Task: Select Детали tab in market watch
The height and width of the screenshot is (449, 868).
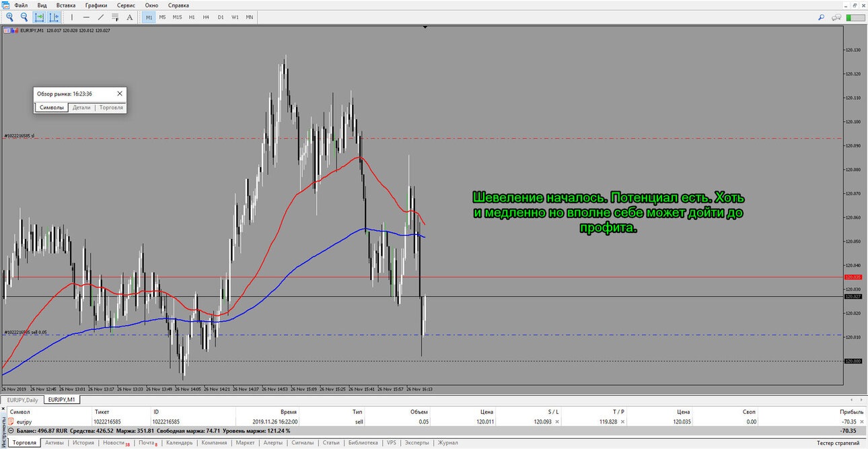Action: coord(81,107)
